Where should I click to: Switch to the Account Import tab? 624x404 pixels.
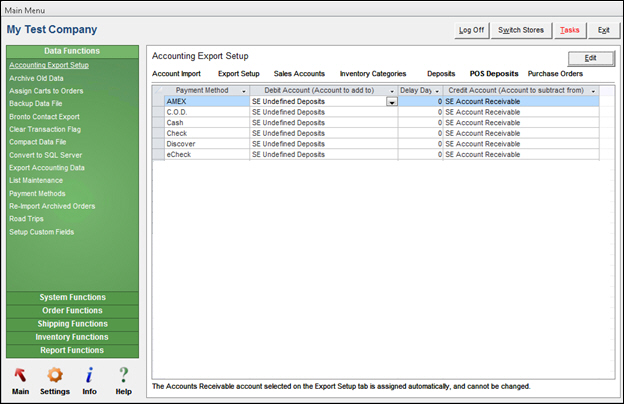click(176, 74)
